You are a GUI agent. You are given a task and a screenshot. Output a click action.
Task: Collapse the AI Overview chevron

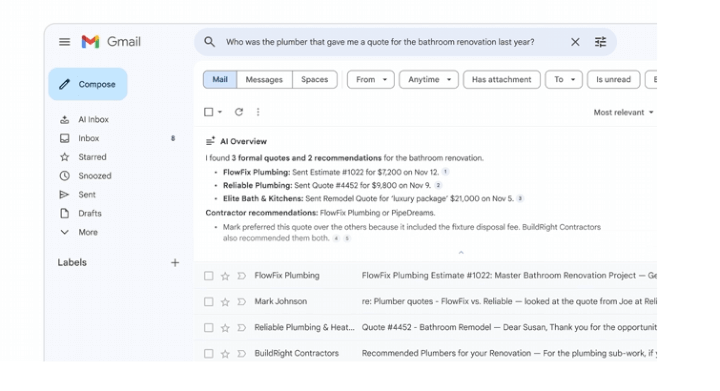click(x=461, y=252)
